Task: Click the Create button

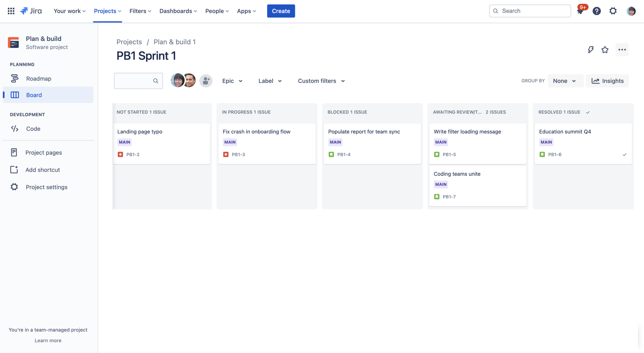Action: coord(281,11)
